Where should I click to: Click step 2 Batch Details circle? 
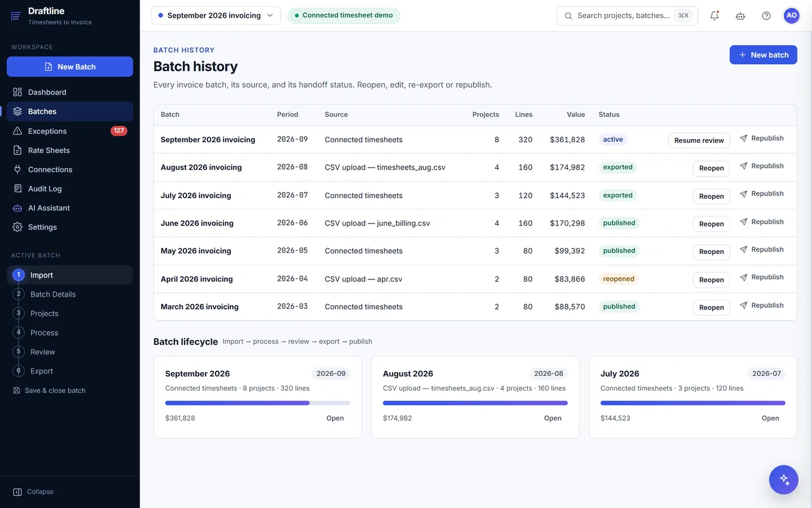pyautogui.click(x=18, y=294)
